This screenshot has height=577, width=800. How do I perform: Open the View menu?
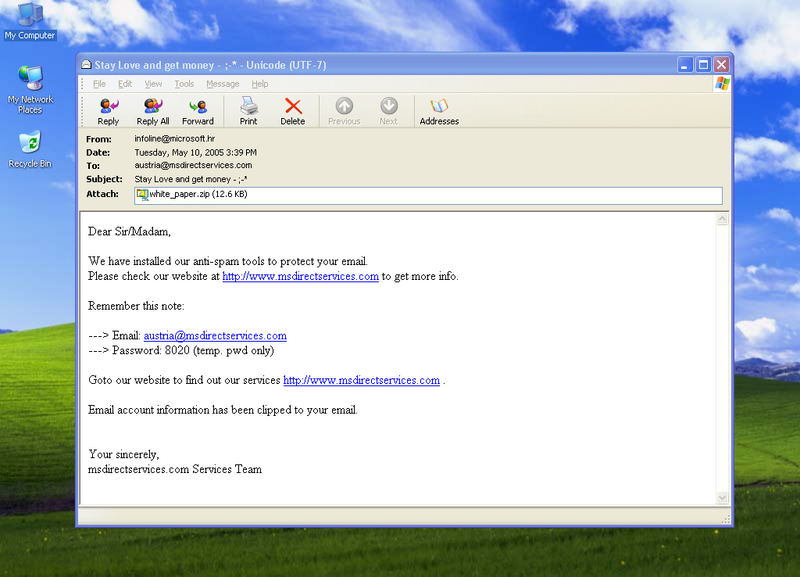point(153,84)
